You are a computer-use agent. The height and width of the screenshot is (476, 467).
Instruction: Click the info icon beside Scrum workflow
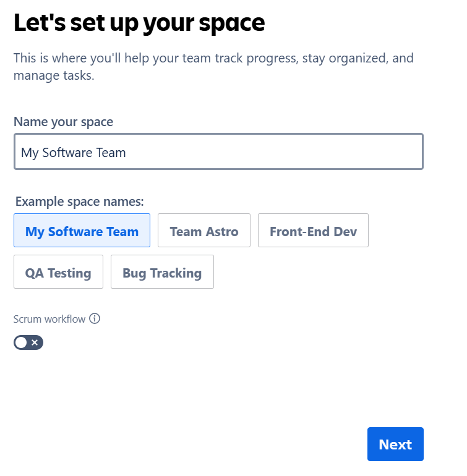pos(95,319)
